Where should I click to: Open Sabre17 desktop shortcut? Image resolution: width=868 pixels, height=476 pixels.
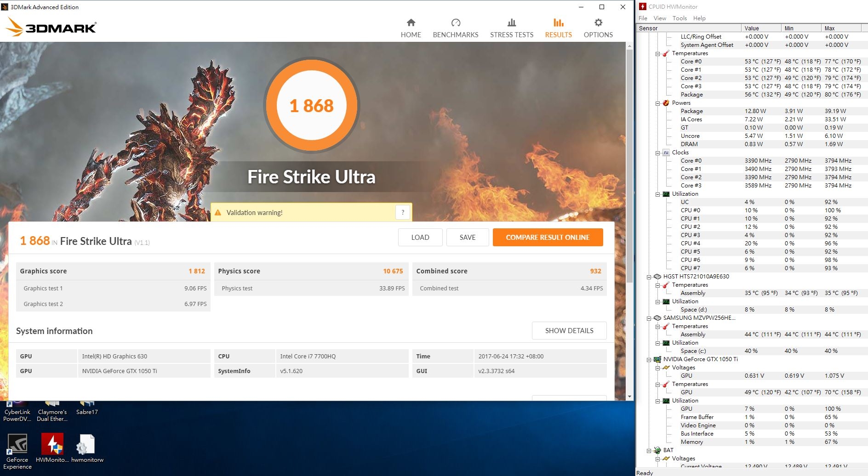click(87, 408)
